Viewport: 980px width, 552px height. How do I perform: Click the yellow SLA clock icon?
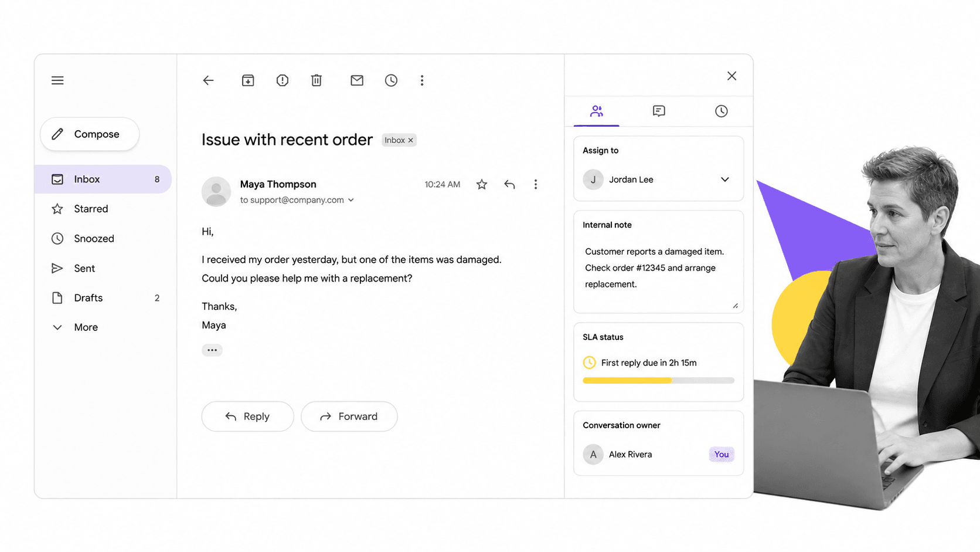[589, 363]
